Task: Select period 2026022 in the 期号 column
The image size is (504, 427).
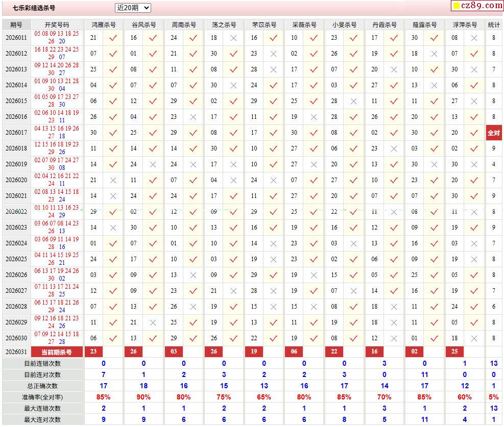Action: [16, 212]
